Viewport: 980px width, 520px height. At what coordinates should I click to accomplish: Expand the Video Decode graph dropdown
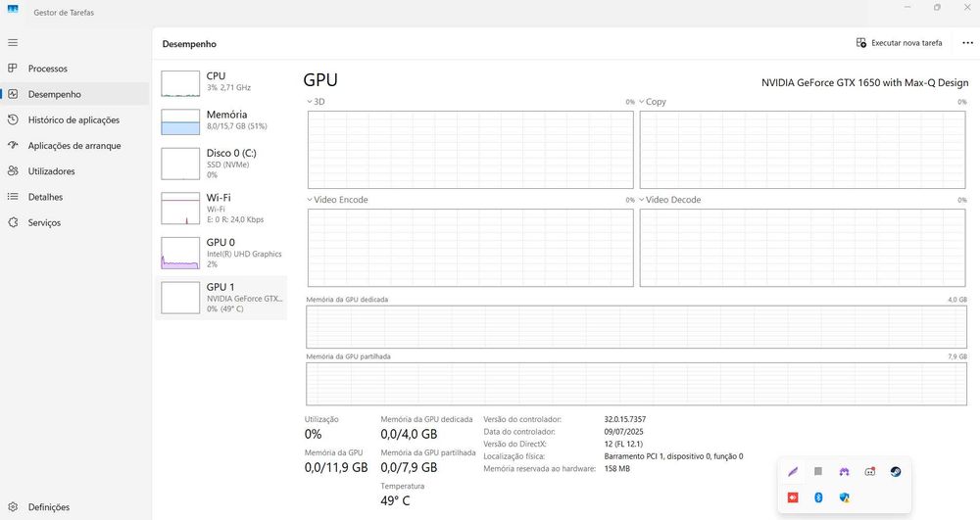(x=642, y=200)
